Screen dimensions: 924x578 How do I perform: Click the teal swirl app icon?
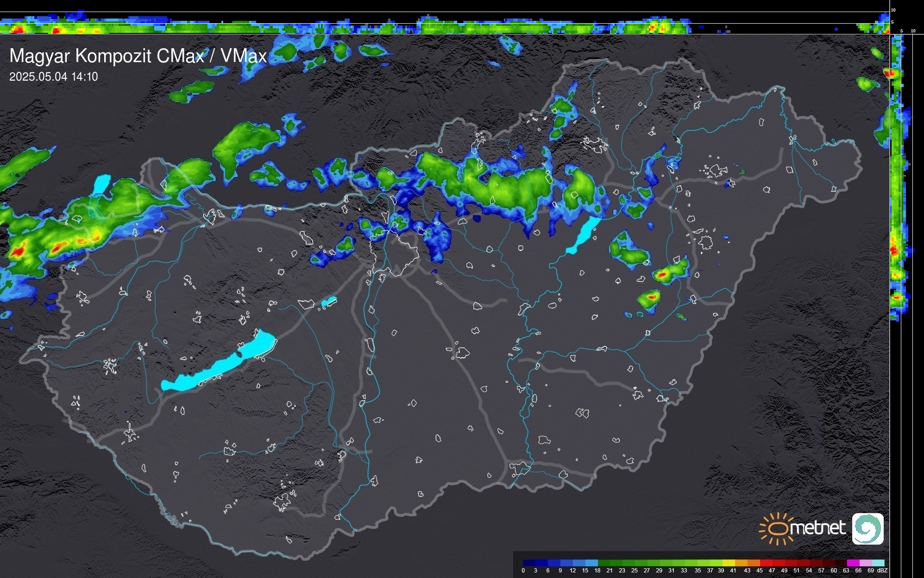pos(867,528)
